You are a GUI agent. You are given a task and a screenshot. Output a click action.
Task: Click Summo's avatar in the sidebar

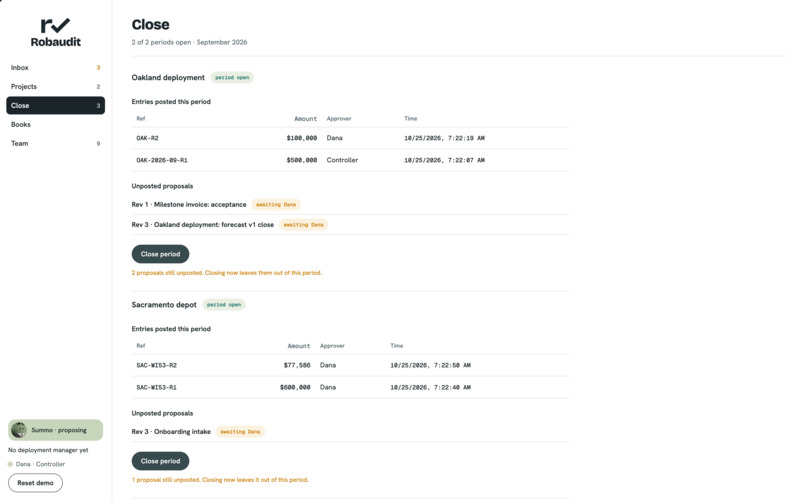[19, 430]
